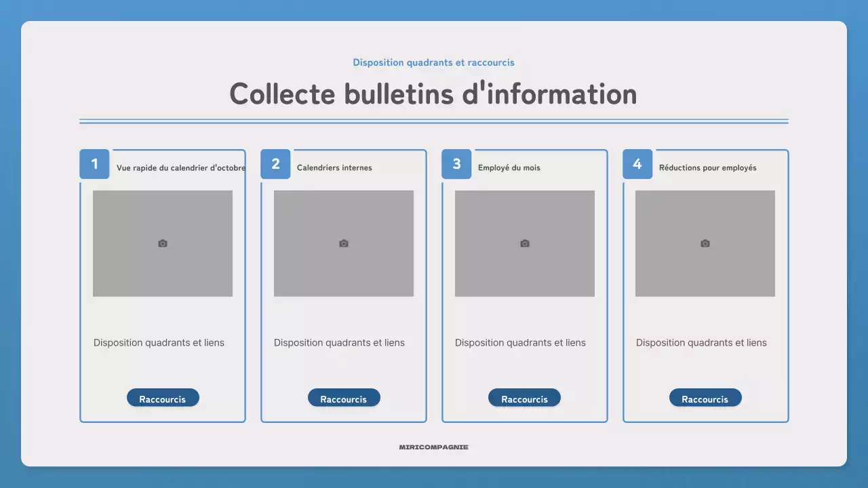Click the MIRICOMPAGNIE logo text

pos(433,447)
